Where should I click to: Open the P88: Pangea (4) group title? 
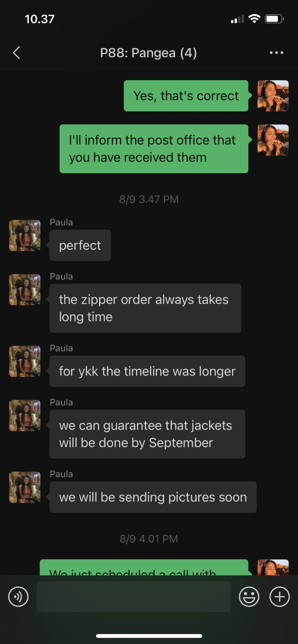click(148, 53)
